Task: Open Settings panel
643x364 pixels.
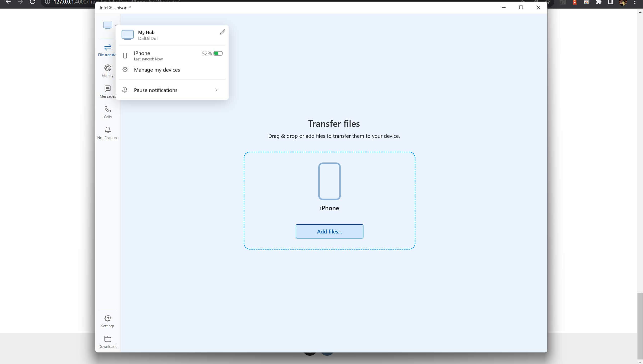Action: pyautogui.click(x=108, y=321)
